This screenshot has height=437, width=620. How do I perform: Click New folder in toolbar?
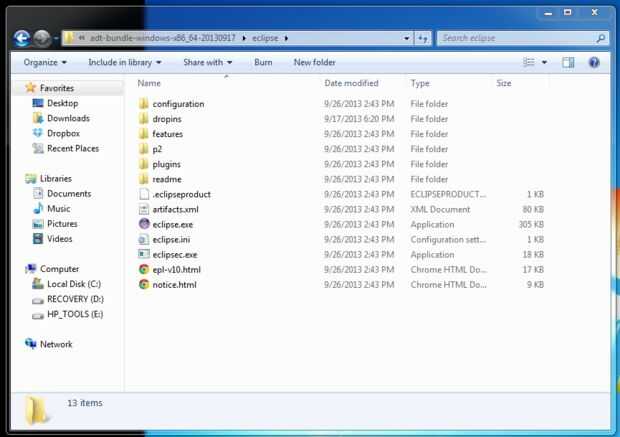click(x=314, y=62)
